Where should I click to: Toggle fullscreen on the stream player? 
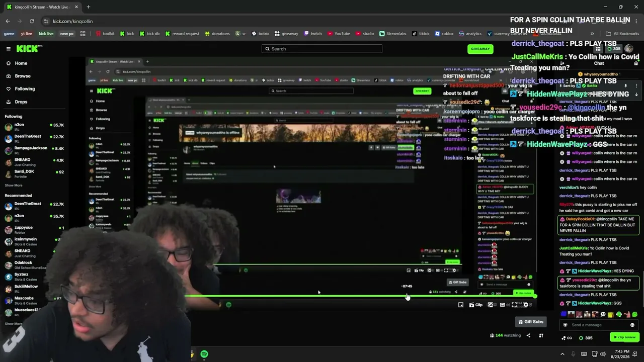[x=514, y=305]
